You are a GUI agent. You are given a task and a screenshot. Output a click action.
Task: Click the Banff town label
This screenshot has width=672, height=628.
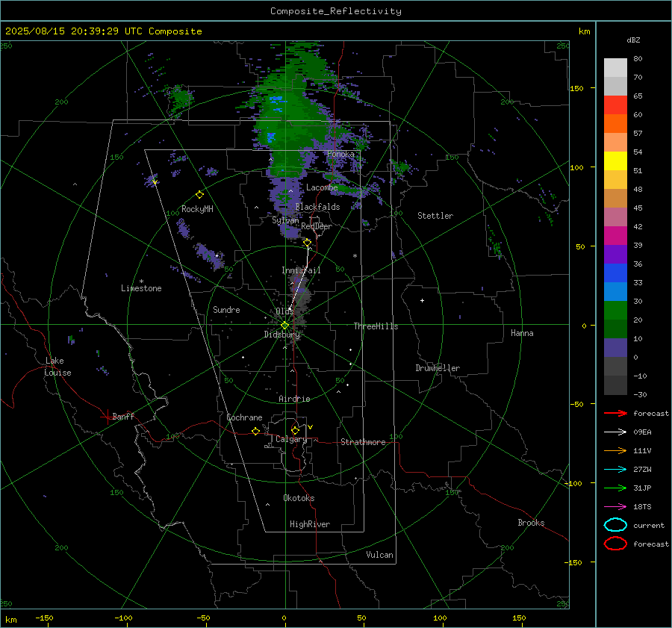pyautogui.click(x=123, y=416)
